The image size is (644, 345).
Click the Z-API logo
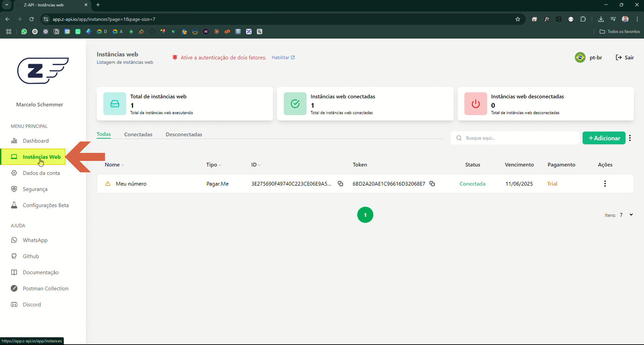[x=43, y=70]
